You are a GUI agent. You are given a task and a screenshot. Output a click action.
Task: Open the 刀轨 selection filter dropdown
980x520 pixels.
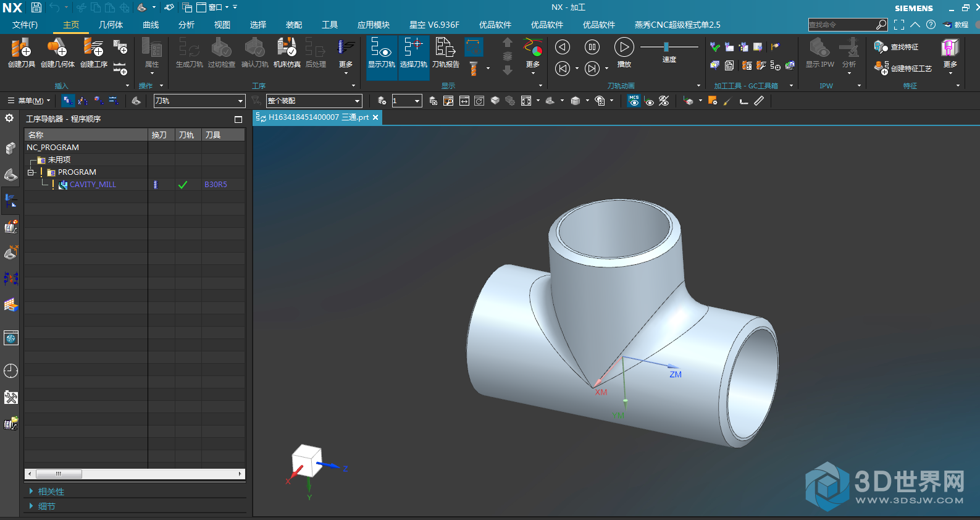tap(199, 101)
